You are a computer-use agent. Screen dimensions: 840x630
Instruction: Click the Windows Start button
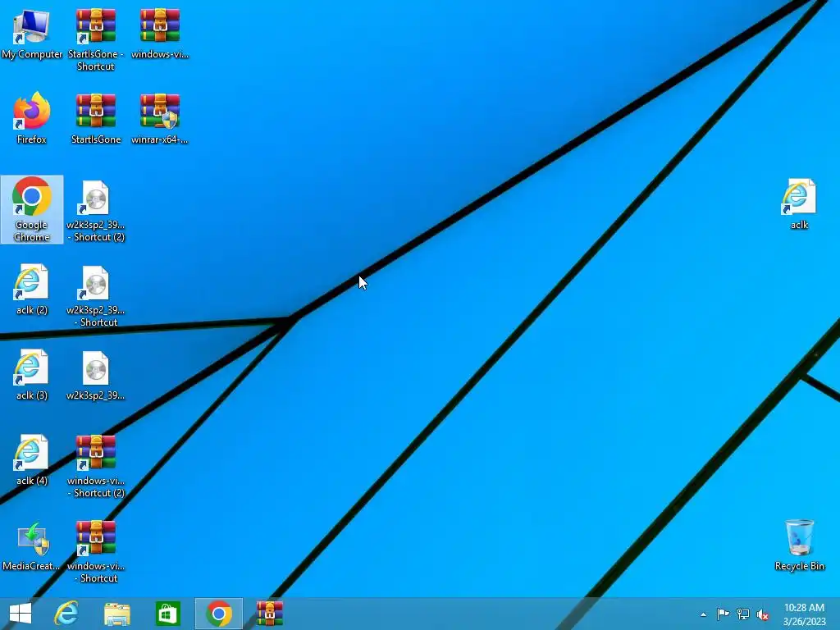tap(21, 614)
